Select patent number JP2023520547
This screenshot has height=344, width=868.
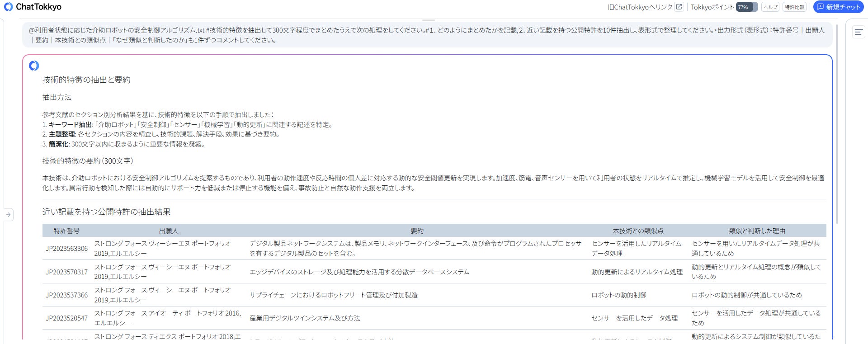[66, 318]
